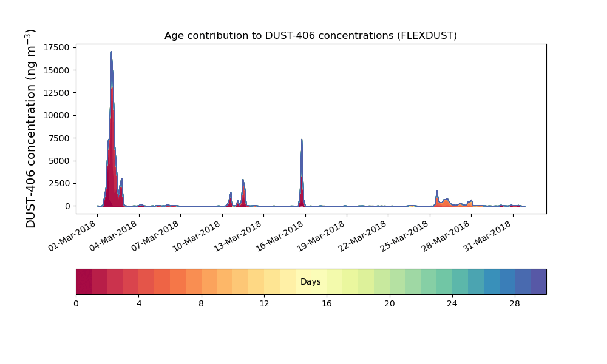The width and height of the screenshot is (607, 364).
Task: Click the colorbar tick label 4
Action: tap(138, 303)
